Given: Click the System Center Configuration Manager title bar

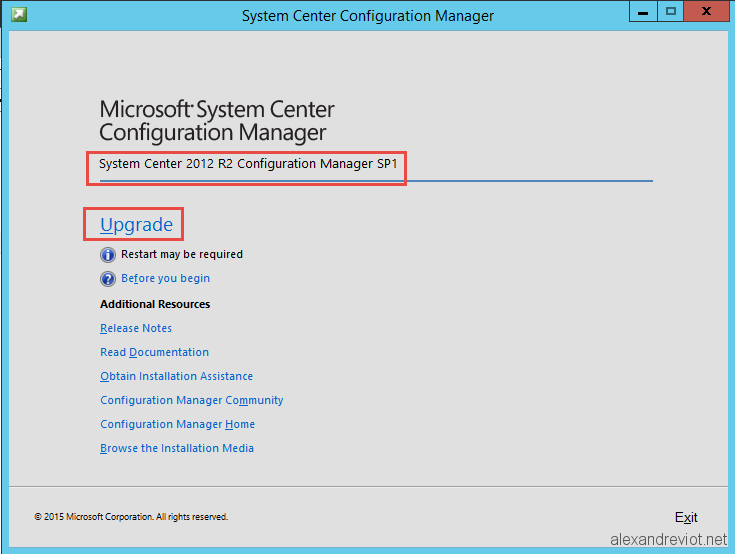Looking at the screenshot, I should coord(368,15).
